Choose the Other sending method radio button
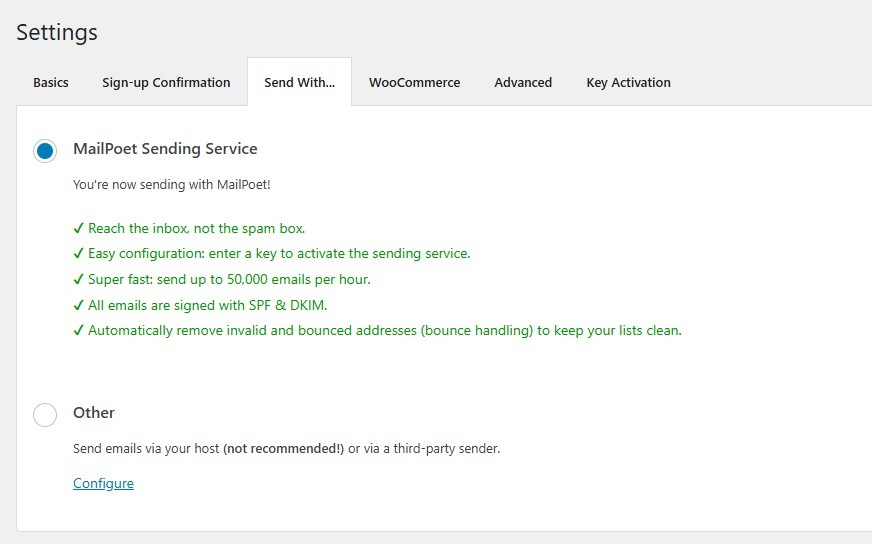Screen dimensions: 872x544 pyautogui.click(x=45, y=414)
